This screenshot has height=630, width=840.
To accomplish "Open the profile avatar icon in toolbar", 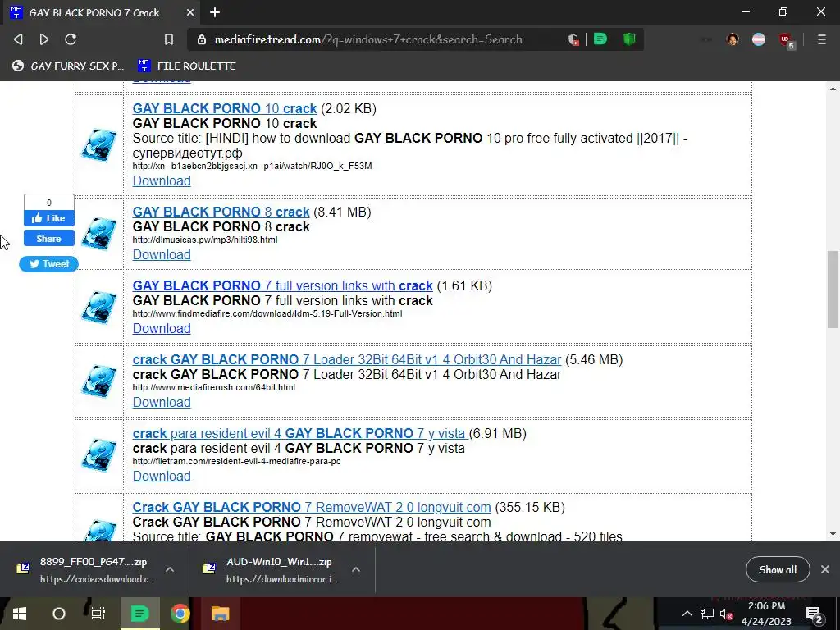I will pos(733,39).
